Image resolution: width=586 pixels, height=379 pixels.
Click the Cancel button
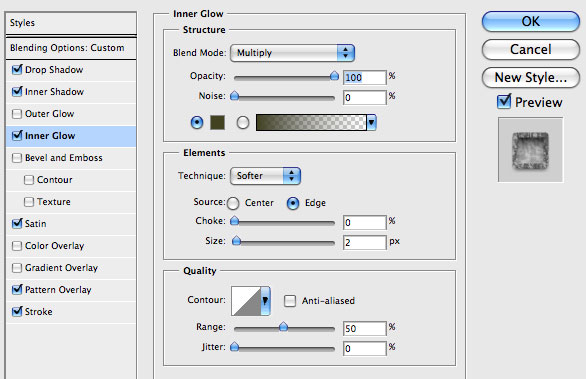tap(531, 49)
